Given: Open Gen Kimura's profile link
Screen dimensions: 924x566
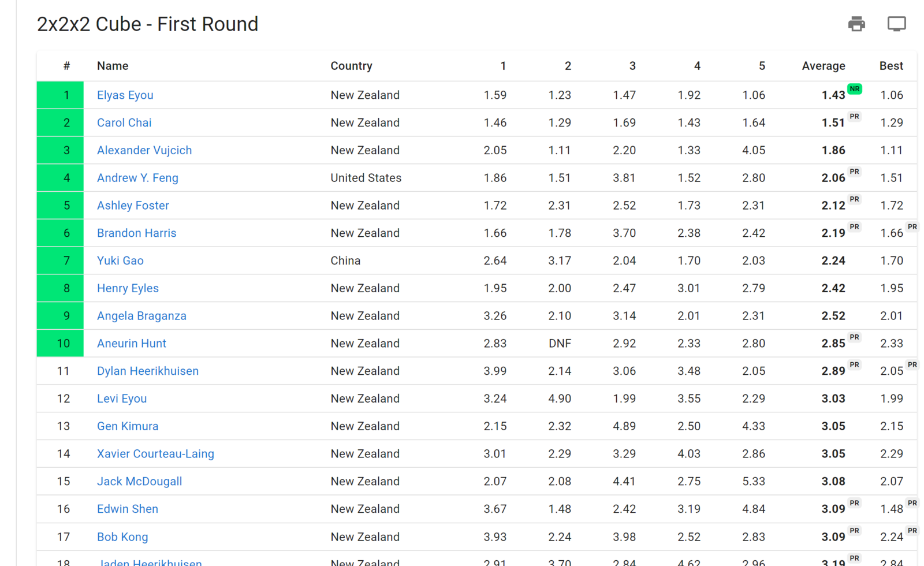Looking at the screenshot, I should click(128, 426).
